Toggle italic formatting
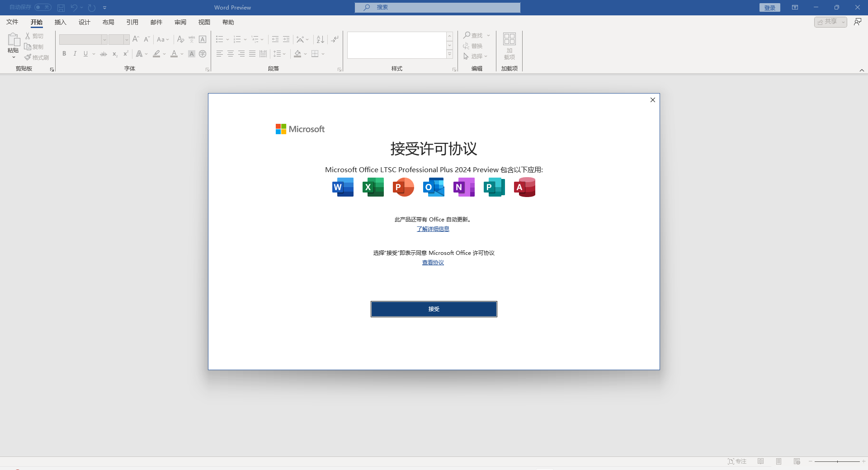Viewport: 868px width, 470px height. coord(75,54)
